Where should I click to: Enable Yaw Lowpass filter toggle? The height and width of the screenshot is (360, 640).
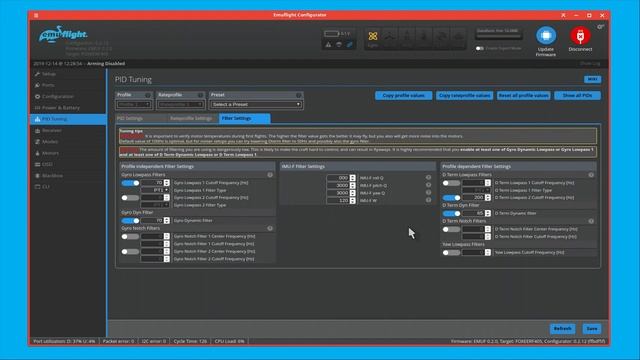tap(451, 252)
